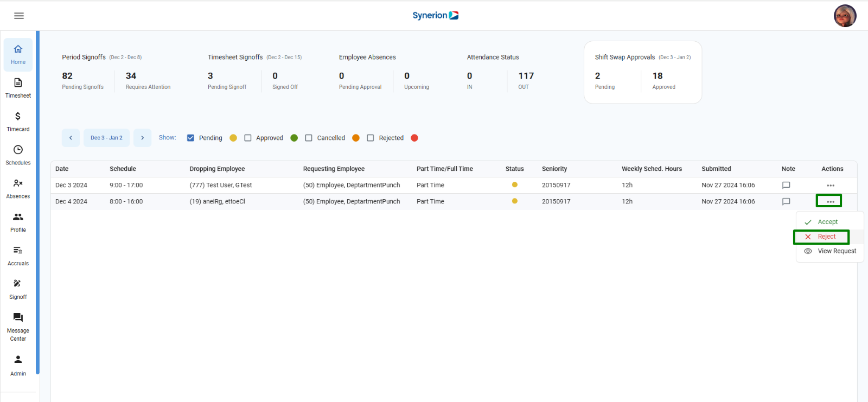Go to Home in sidebar
The width and height of the screenshot is (868, 402).
pos(18,55)
